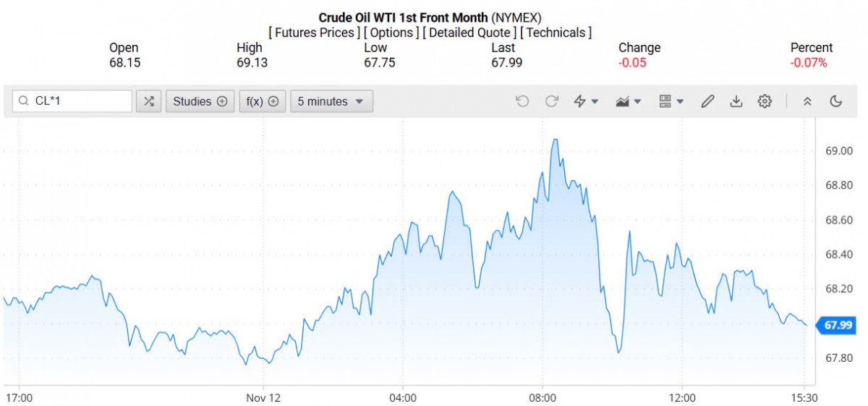Open the Technicals link
Viewport: 868px width, 406px height.
coord(556,33)
